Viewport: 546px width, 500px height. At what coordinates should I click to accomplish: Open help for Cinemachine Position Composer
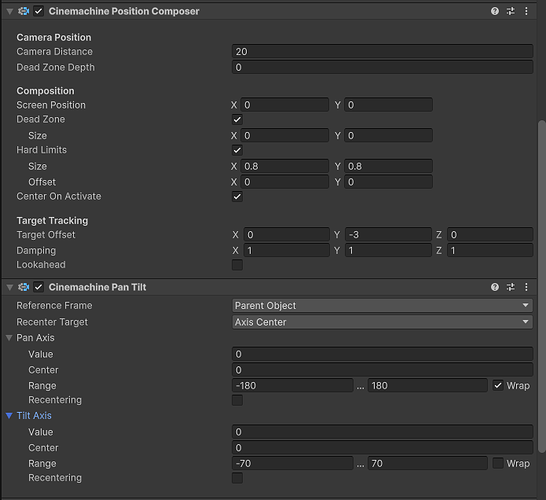494,11
